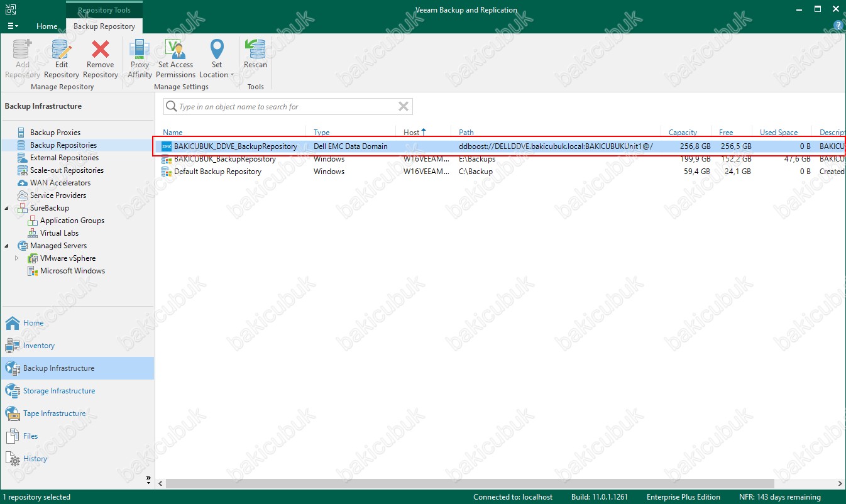Image resolution: width=846 pixels, height=504 pixels.
Task: Open the Set Location dropdown arrow
Action: click(x=232, y=75)
